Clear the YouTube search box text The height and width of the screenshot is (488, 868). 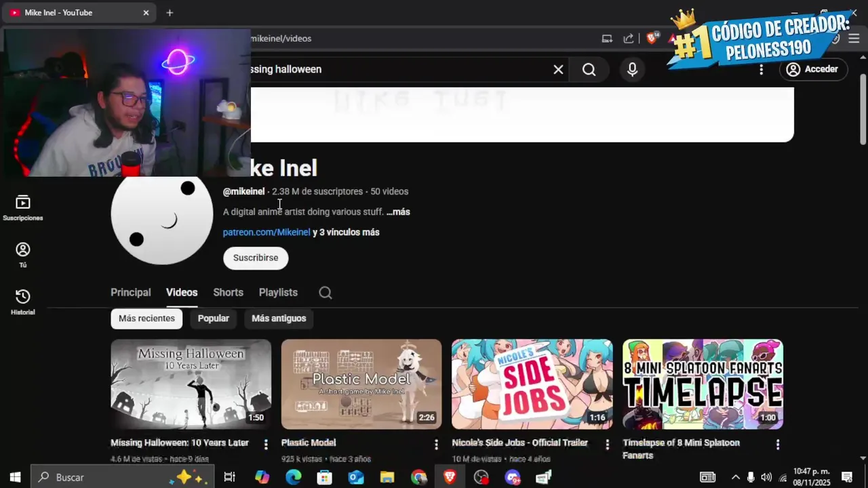(558, 69)
